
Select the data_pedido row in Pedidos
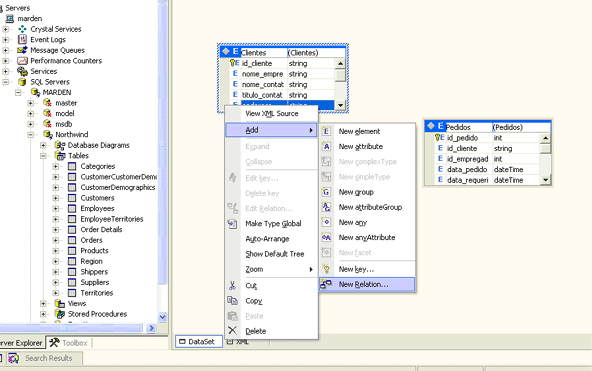pos(487,169)
